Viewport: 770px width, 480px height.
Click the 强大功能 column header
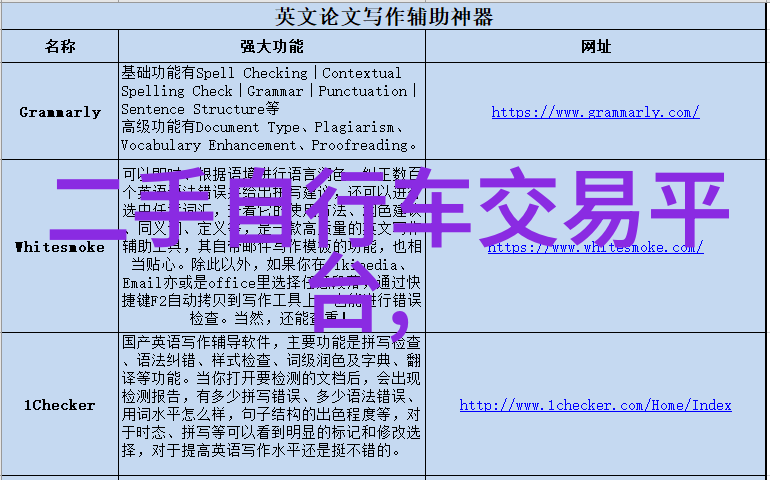(x=272, y=47)
